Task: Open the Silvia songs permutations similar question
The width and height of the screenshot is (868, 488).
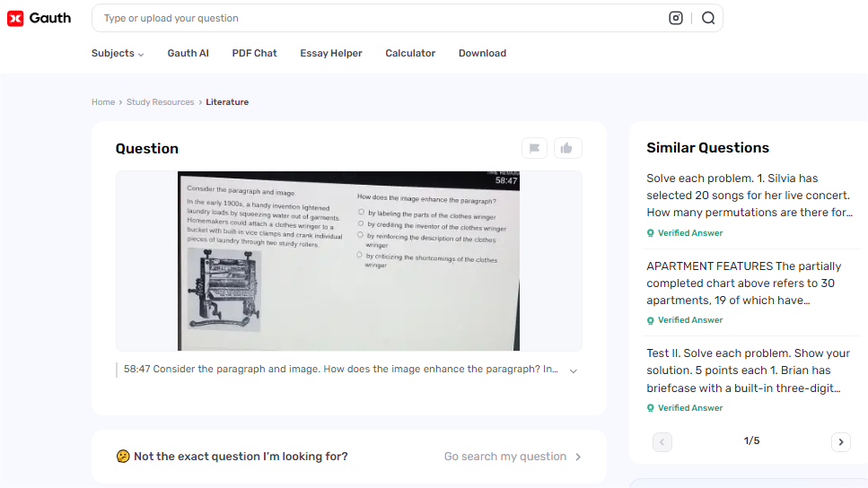Action: coord(749,196)
